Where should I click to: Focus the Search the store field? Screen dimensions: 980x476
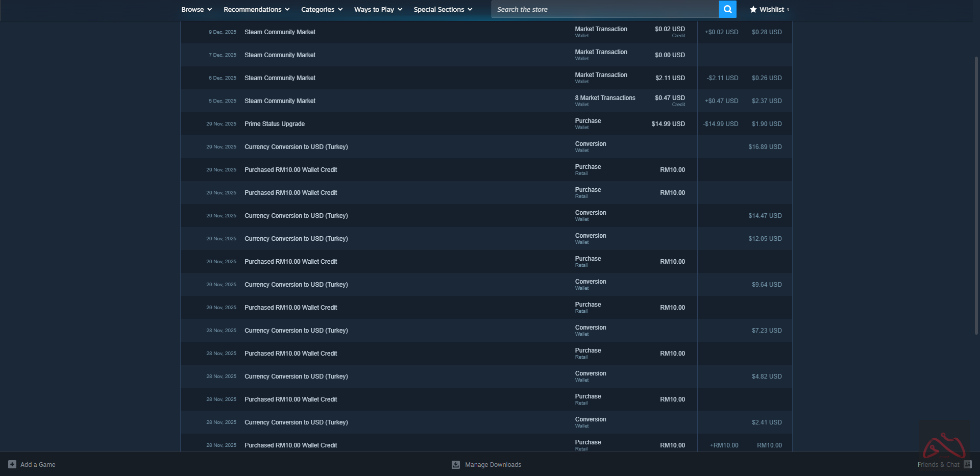(x=605, y=9)
